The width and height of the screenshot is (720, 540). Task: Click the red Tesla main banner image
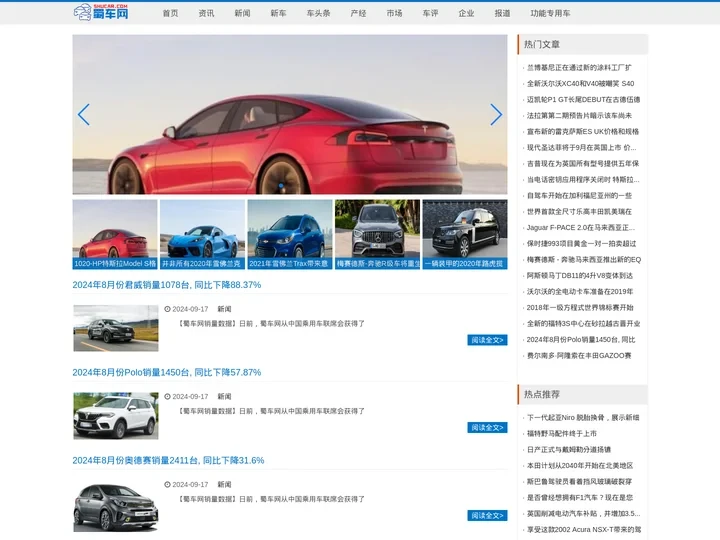tap(290, 114)
